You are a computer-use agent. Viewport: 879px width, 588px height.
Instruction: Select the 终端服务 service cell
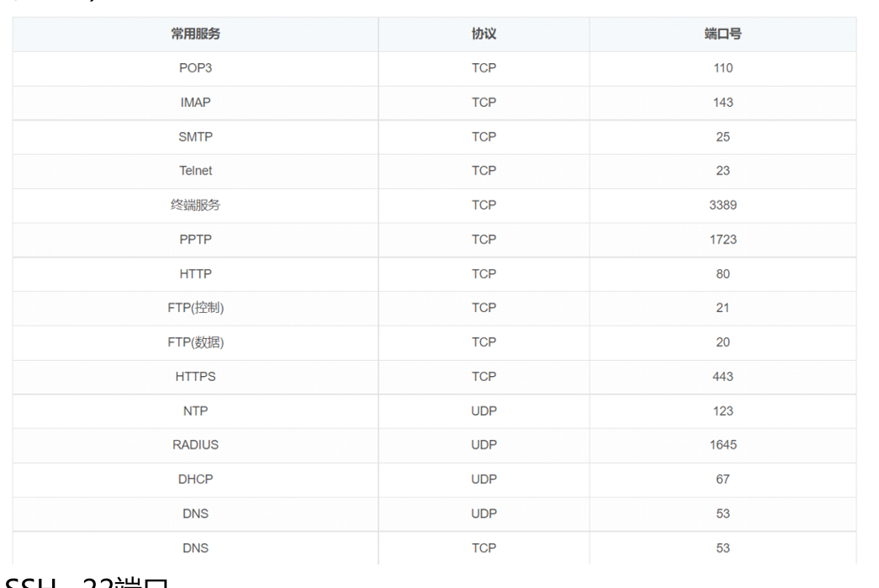click(195, 205)
